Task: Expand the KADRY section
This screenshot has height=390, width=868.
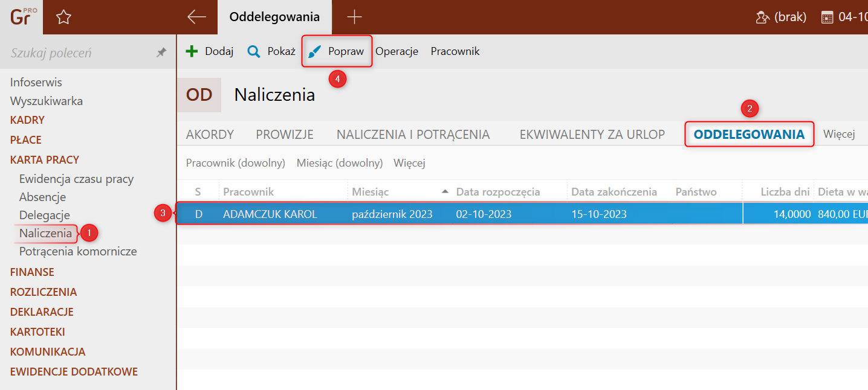Action: click(27, 120)
